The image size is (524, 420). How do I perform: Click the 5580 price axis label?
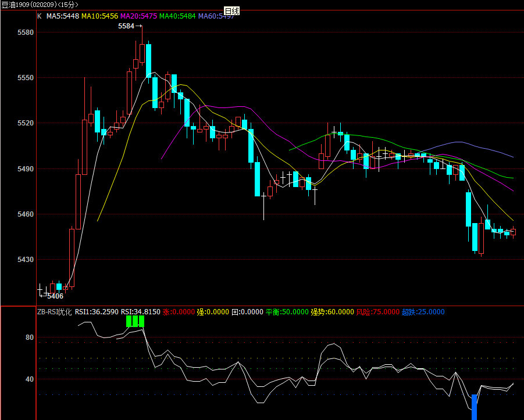(26, 33)
